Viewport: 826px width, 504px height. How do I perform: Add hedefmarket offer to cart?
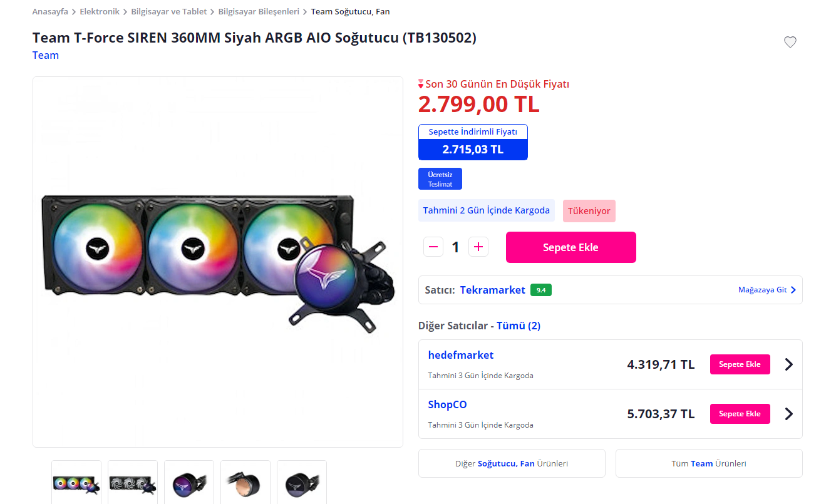coord(740,364)
